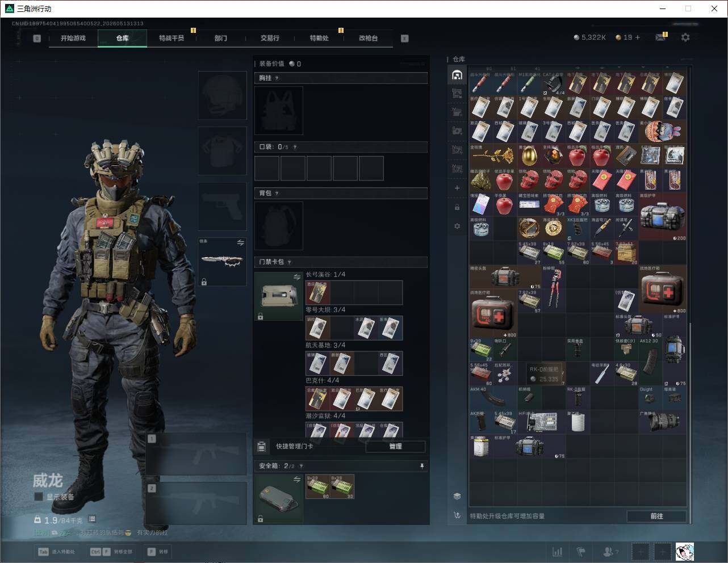Click the safe box container thumbnail
This screenshot has height=563, width=728.
point(279,499)
